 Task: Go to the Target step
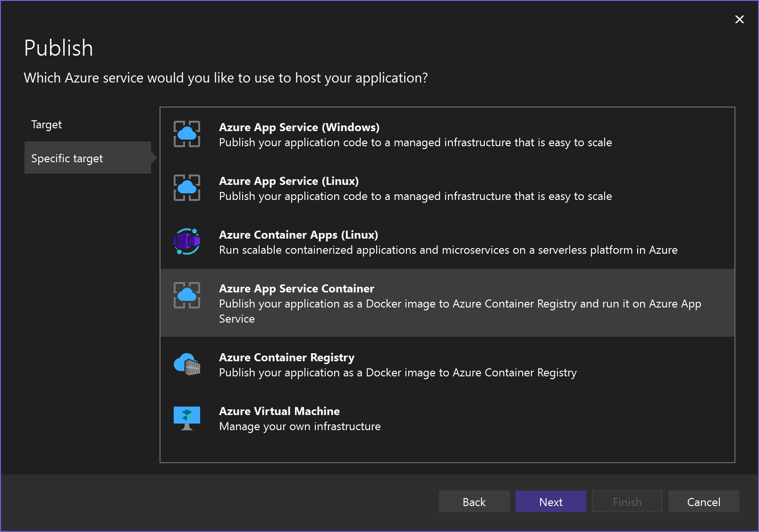point(47,125)
